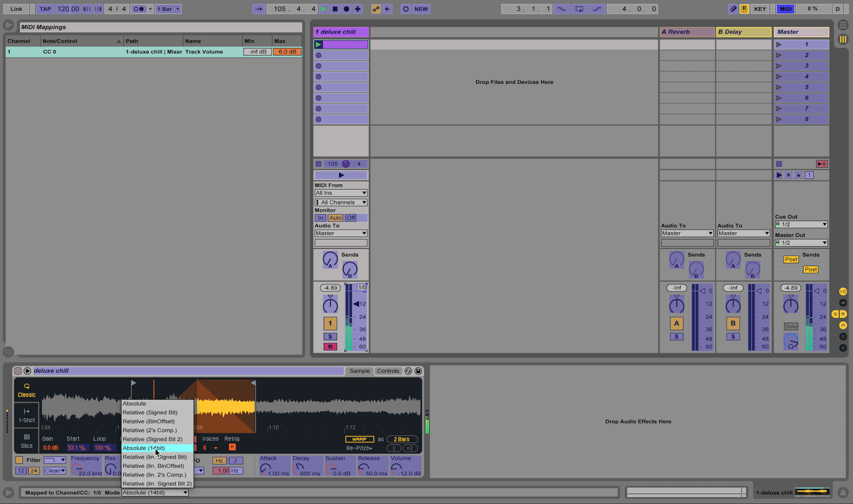This screenshot has width=853, height=504.
Task: Open the All Ins MIDI From dropdown
Action: pyautogui.click(x=341, y=192)
